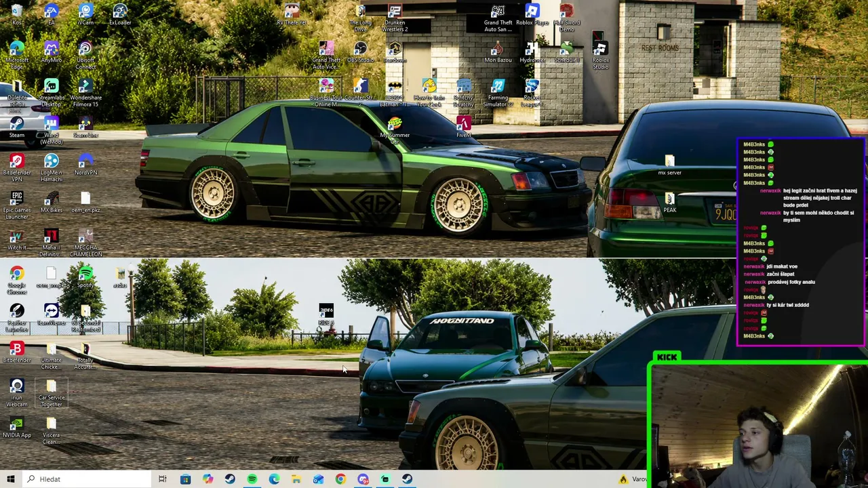Open the FiveM shortcut
This screenshot has width=868, height=488.
(x=464, y=127)
